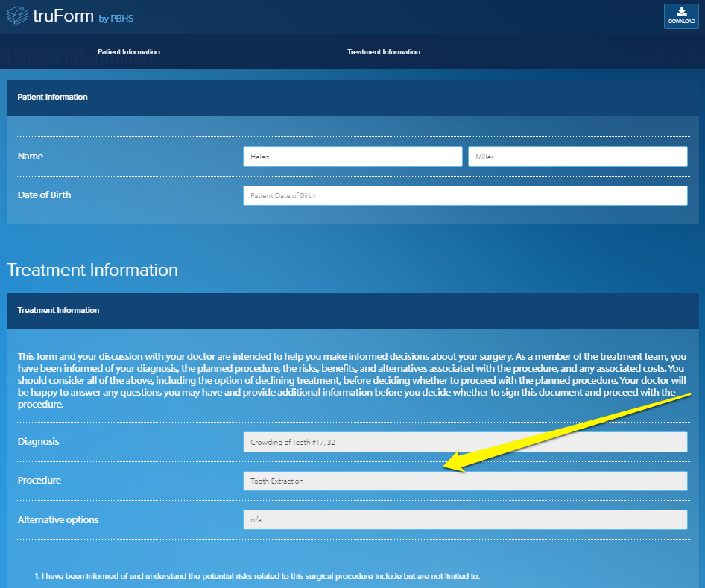Click the large Treatment Information section heading

click(92, 270)
